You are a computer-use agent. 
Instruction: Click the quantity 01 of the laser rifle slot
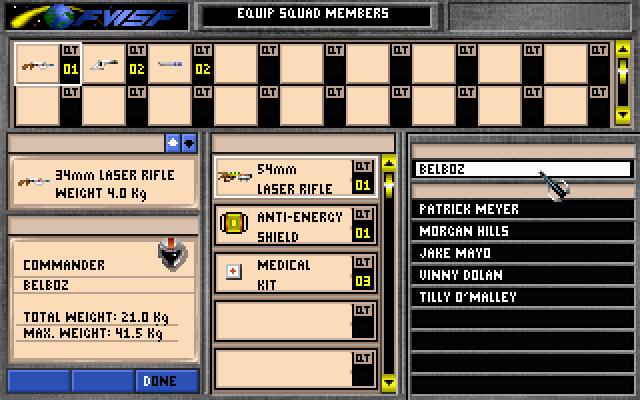click(x=71, y=69)
